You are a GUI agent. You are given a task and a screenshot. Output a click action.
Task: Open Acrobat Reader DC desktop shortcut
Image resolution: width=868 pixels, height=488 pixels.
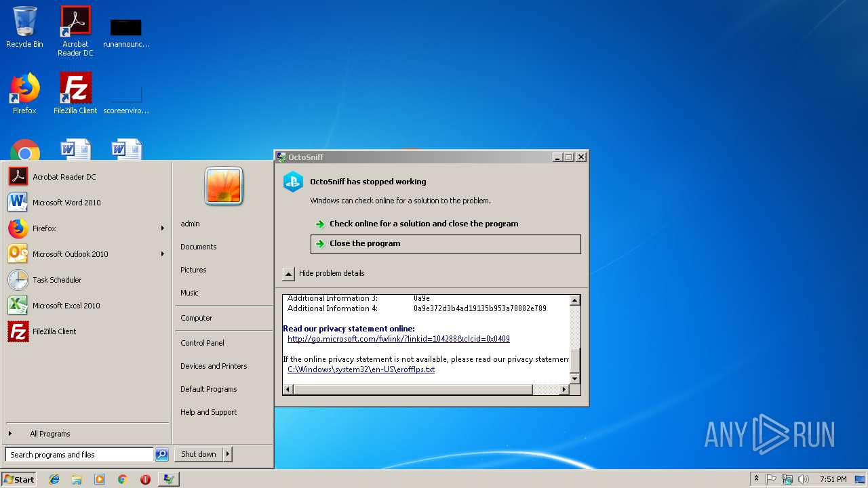pos(75,30)
